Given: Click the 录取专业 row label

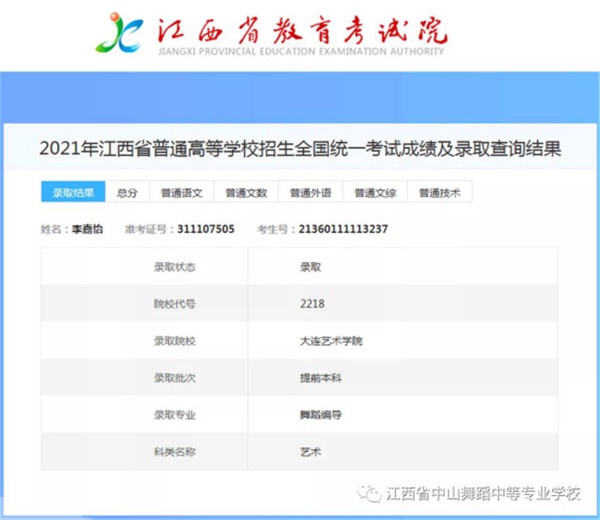Looking at the screenshot, I should pos(175,414).
